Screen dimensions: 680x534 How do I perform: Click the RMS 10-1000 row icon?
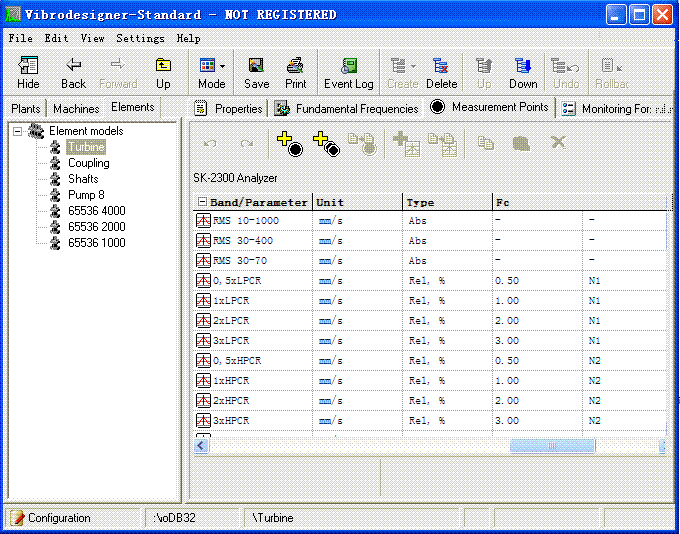tap(203, 221)
